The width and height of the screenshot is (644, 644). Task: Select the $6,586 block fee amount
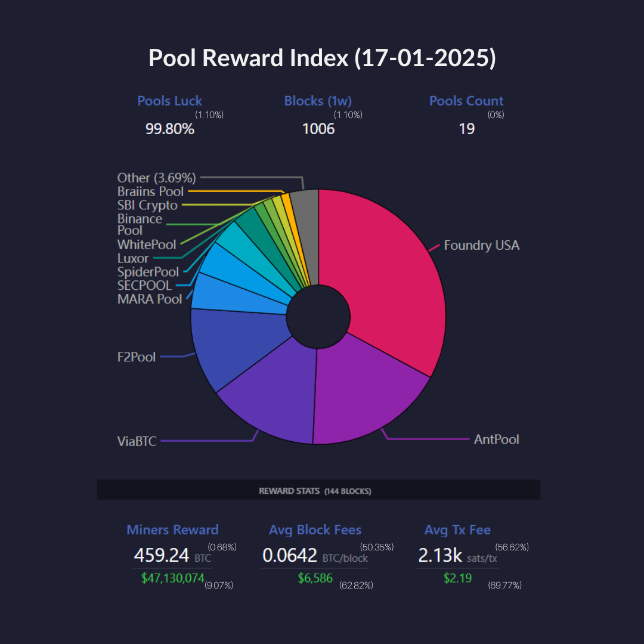(315, 578)
